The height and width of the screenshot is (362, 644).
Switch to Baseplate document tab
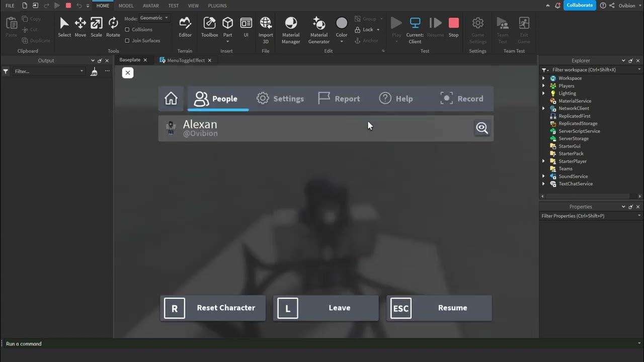coord(130,60)
